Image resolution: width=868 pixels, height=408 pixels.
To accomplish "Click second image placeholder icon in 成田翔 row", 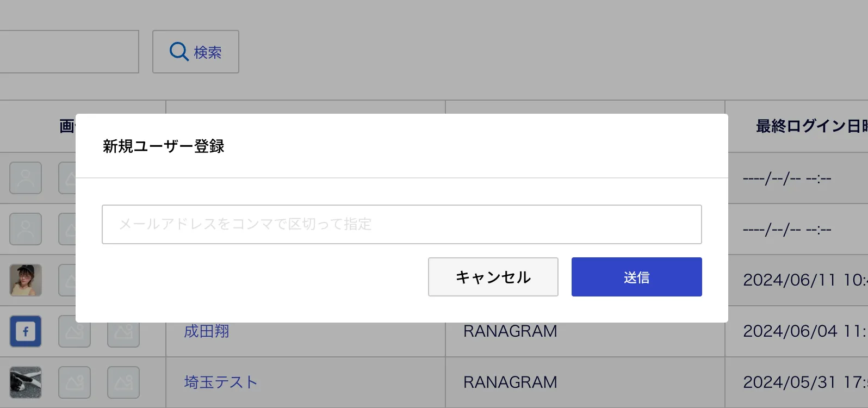I will (x=123, y=331).
